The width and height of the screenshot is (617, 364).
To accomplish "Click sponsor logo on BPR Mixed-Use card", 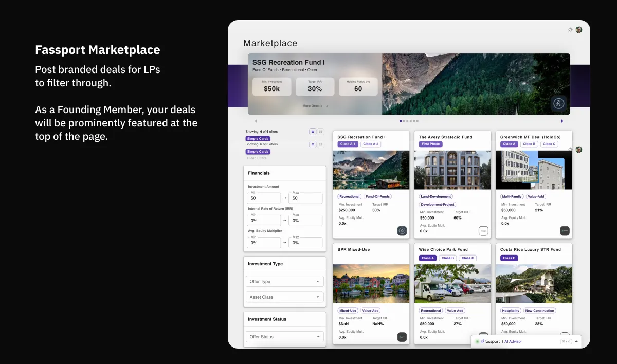I will (402, 337).
